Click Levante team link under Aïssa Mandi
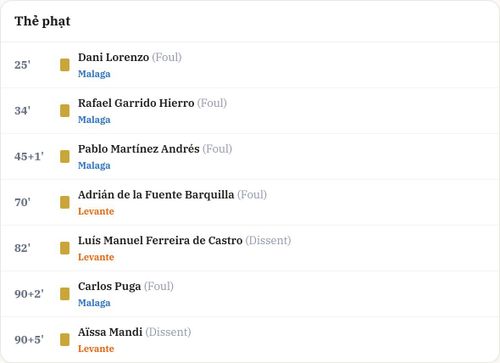Image resolution: width=500 pixels, height=363 pixels. (96, 349)
